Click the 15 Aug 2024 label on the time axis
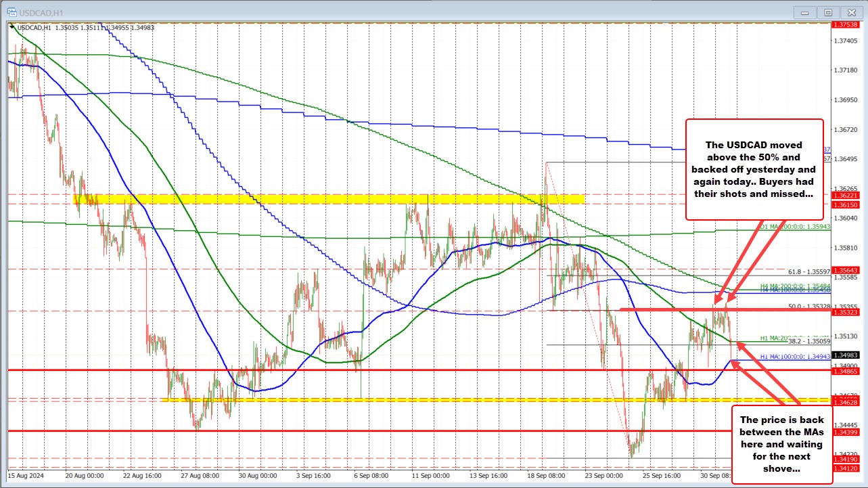The image size is (868, 488). 26,476
